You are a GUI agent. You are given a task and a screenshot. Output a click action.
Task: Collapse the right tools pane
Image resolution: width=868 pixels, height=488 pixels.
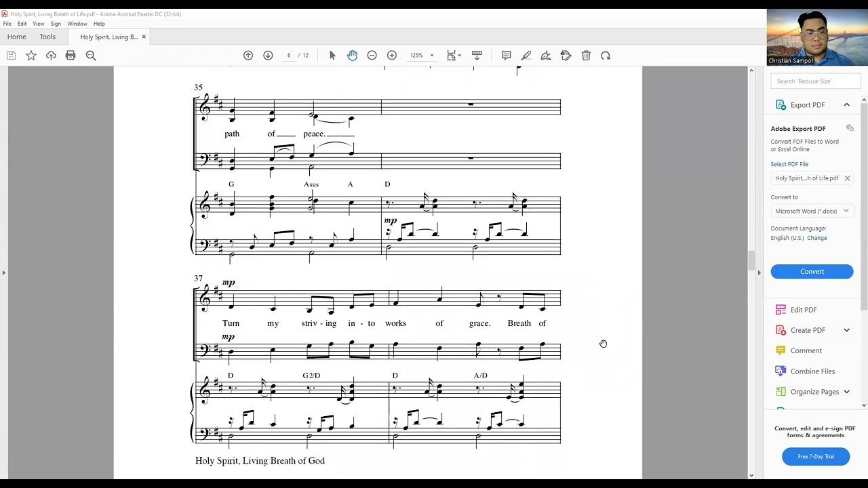(759, 272)
